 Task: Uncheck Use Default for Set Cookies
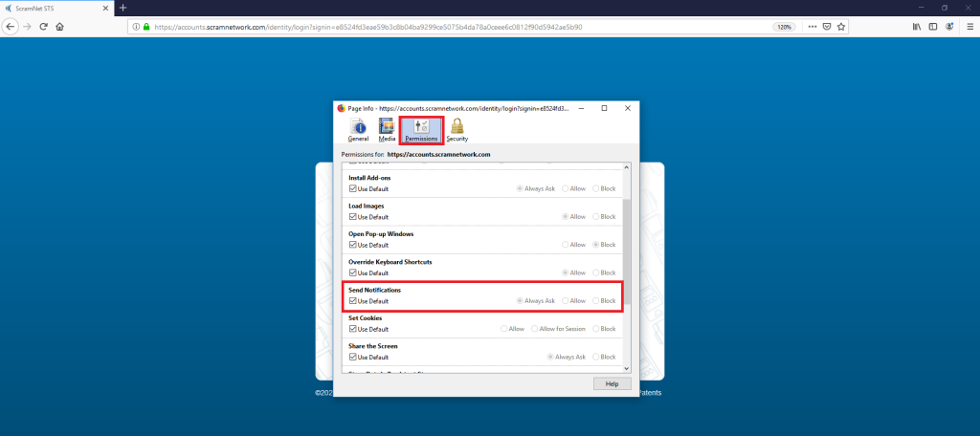[353, 329]
